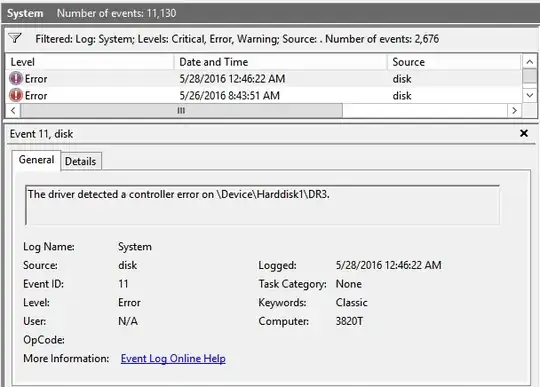Sort by Source column header
This screenshot has height=387, width=540.
pyautogui.click(x=454, y=62)
